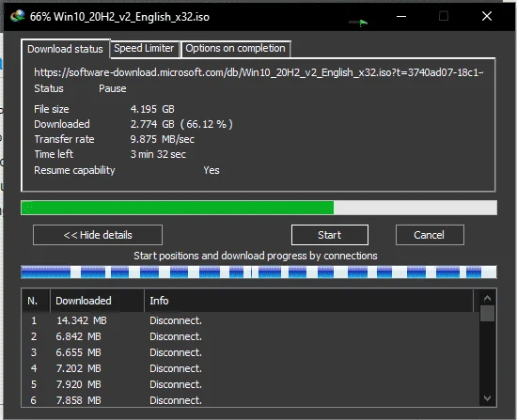Viewport: 517px width, 420px height.
Task: Open the Options on completion tab
Action: [x=235, y=49]
